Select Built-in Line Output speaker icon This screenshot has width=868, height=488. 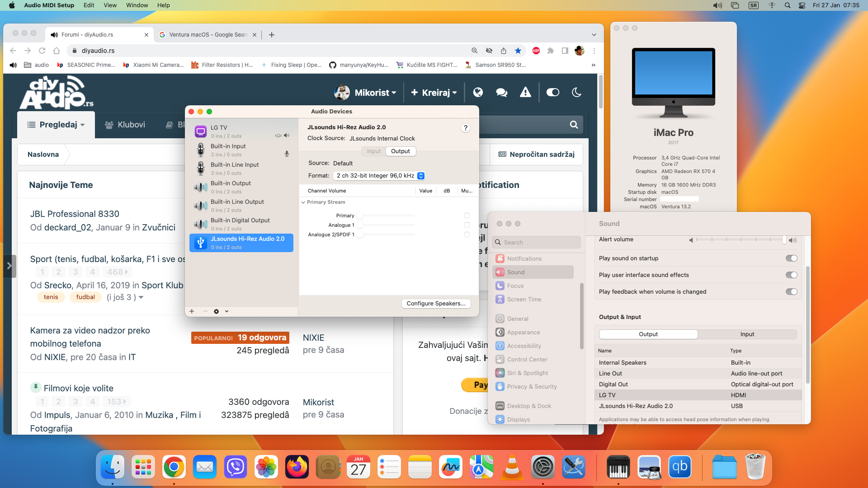point(201,206)
